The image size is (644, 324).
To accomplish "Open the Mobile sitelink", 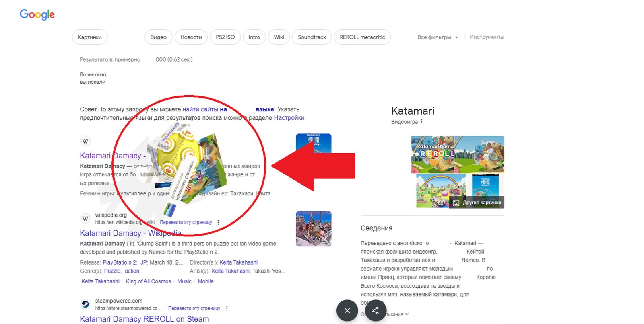I will click(206, 281).
